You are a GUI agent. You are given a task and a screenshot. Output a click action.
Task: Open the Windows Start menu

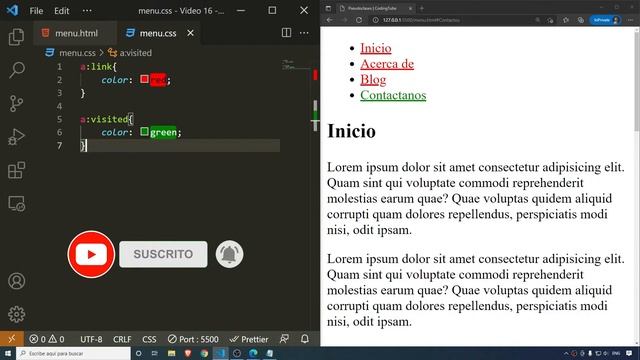pos(7,353)
